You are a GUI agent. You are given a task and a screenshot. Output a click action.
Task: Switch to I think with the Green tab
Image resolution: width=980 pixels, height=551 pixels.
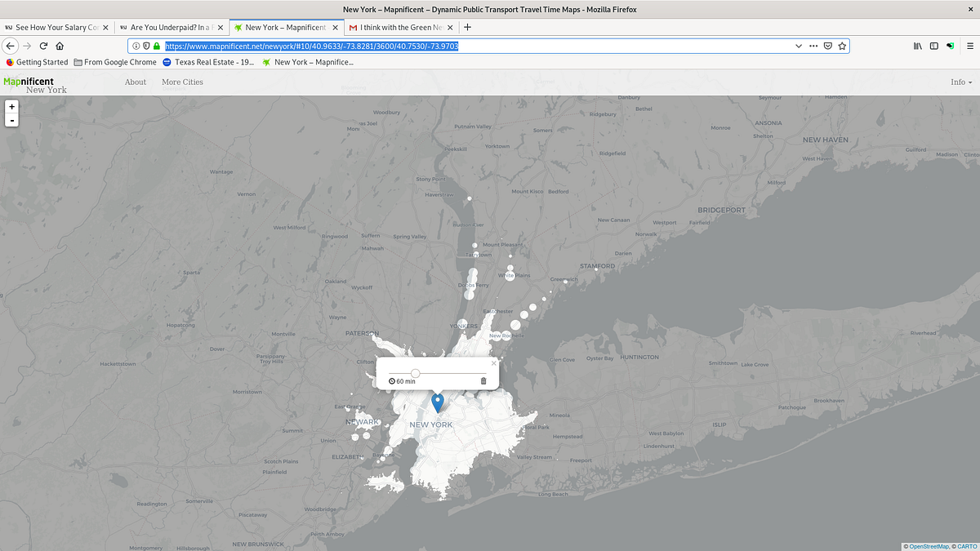point(402,27)
